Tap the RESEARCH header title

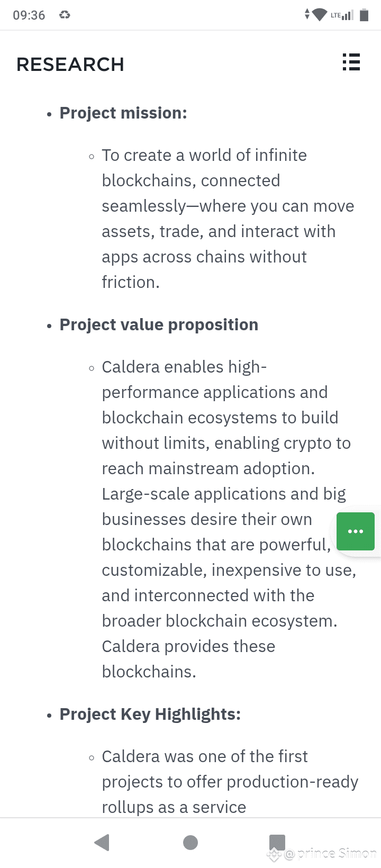70,65
